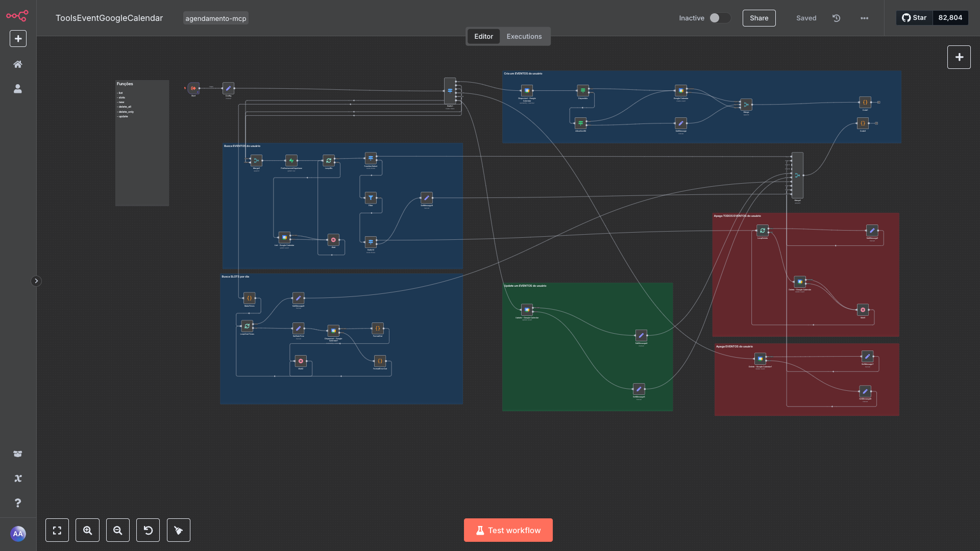Select the FormatOut code node
The width and height of the screenshot is (980, 551).
coord(378,329)
